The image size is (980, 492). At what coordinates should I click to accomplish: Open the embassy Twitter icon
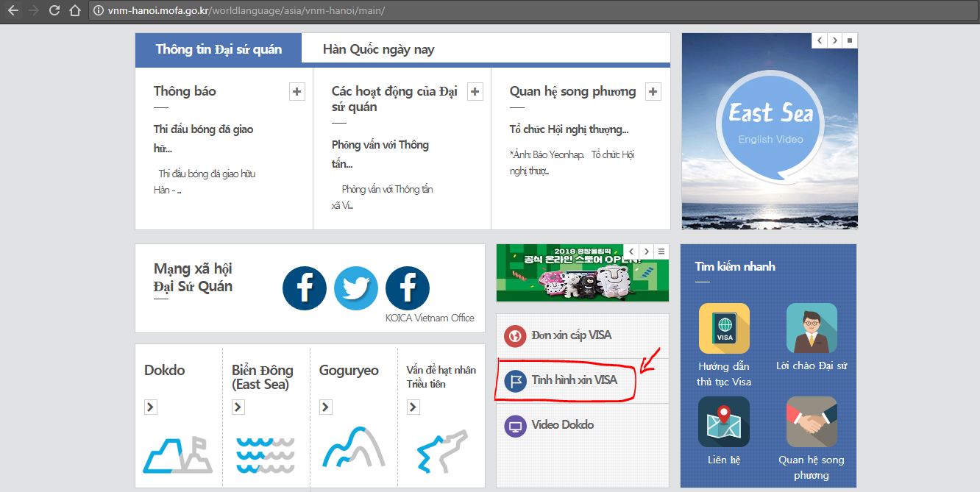pos(356,288)
